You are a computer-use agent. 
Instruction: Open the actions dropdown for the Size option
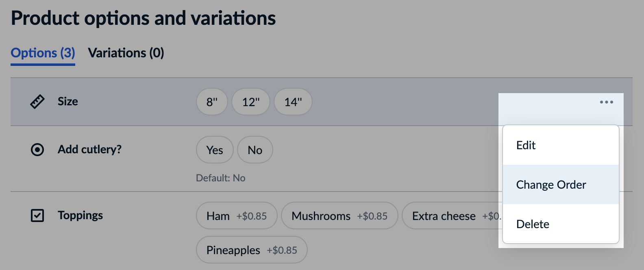606,102
